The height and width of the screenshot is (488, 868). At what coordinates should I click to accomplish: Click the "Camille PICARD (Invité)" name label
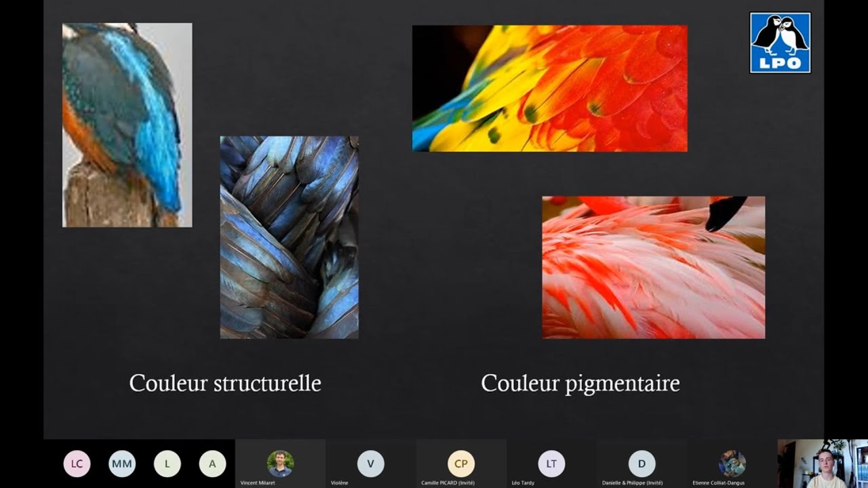point(448,483)
